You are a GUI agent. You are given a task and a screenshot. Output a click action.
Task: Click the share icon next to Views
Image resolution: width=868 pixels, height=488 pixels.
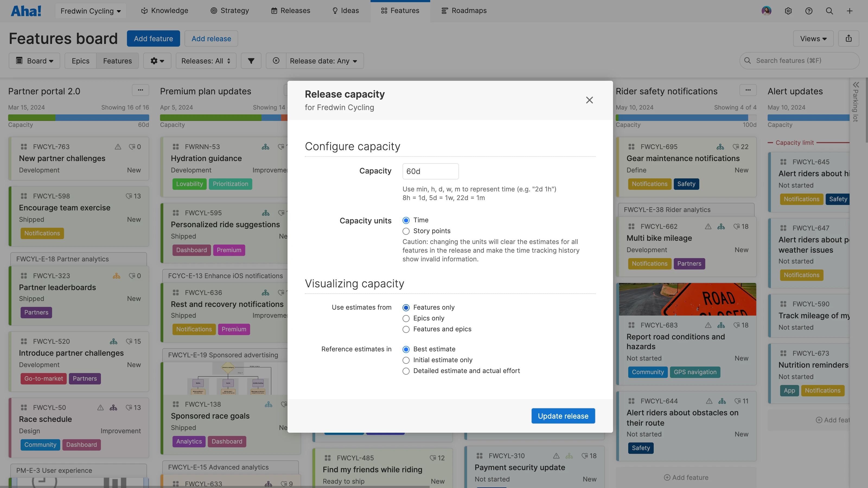(849, 38)
